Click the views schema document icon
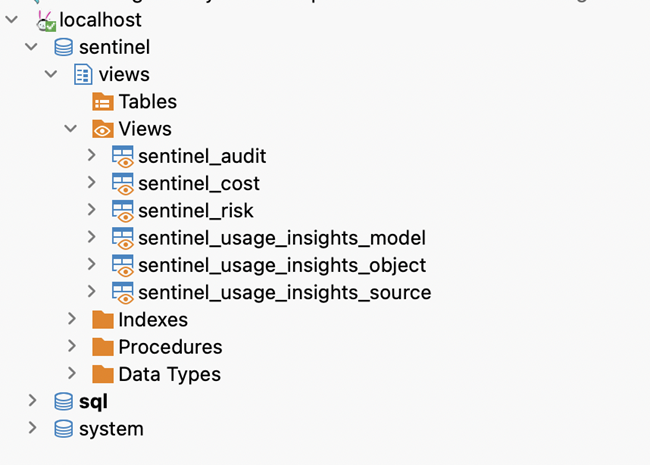The height and width of the screenshot is (465, 650). (x=83, y=74)
